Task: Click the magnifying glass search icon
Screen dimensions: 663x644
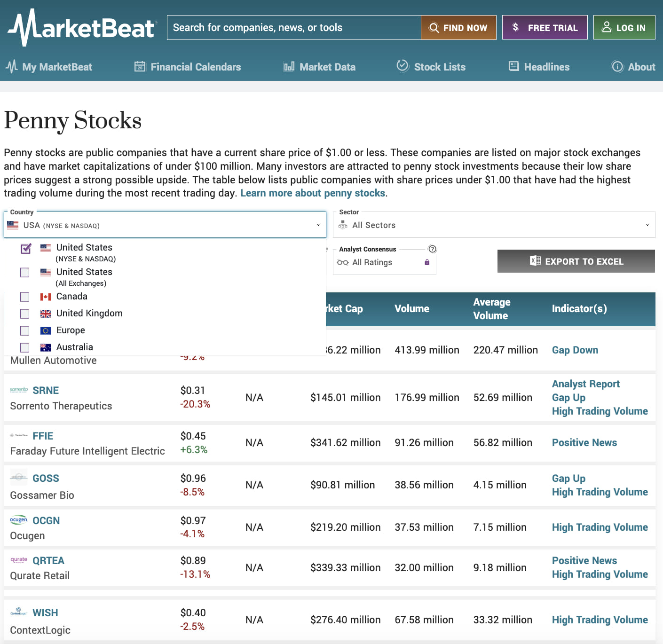Action: pyautogui.click(x=434, y=28)
